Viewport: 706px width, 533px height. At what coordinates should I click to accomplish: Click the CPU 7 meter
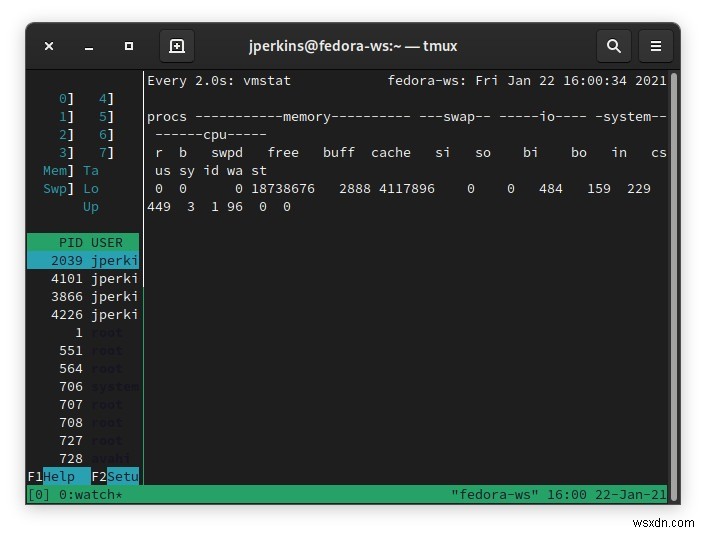[106, 153]
